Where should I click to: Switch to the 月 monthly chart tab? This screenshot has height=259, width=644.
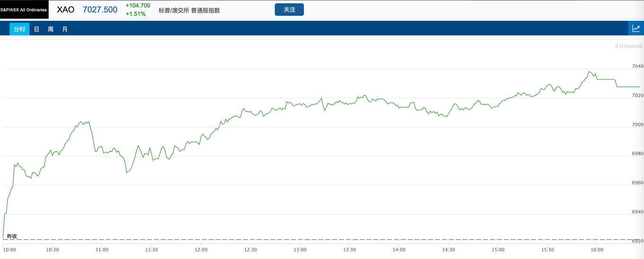(65, 29)
